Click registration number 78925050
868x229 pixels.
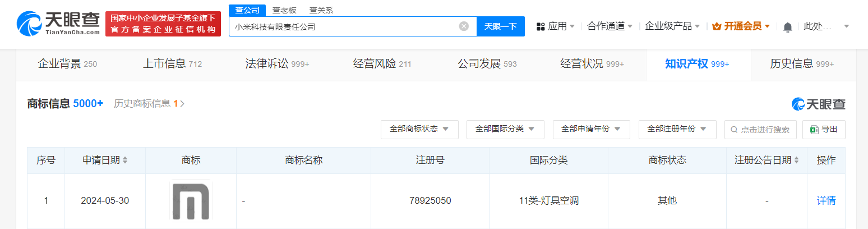[x=430, y=200]
